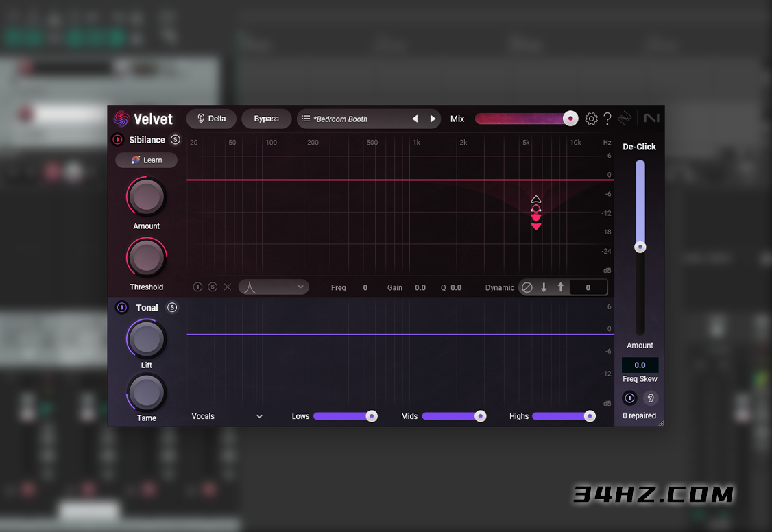Click the Tonal Lift knob
Screen dimensions: 772x532
(x=146, y=339)
